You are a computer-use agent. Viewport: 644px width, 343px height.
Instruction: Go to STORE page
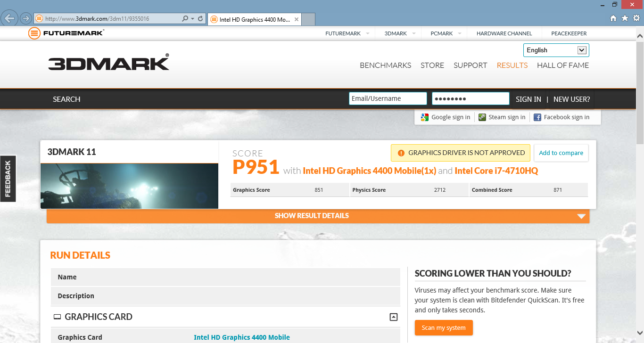432,65
